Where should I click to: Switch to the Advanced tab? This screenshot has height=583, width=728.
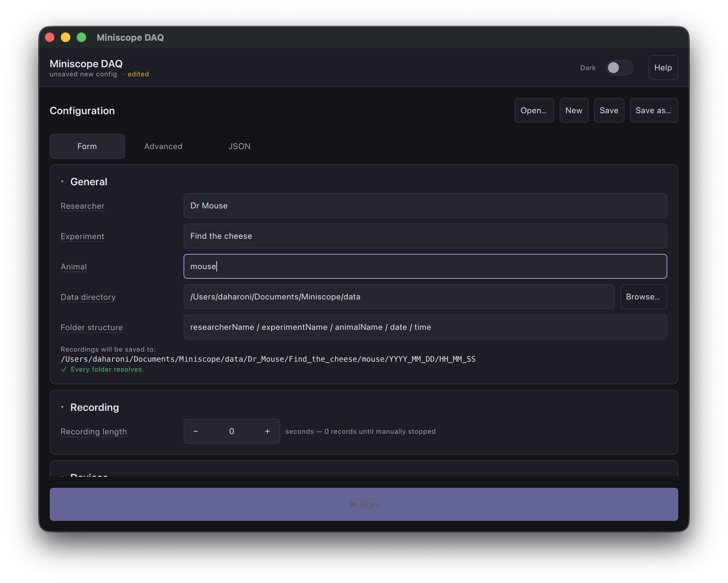click(163, 146)
